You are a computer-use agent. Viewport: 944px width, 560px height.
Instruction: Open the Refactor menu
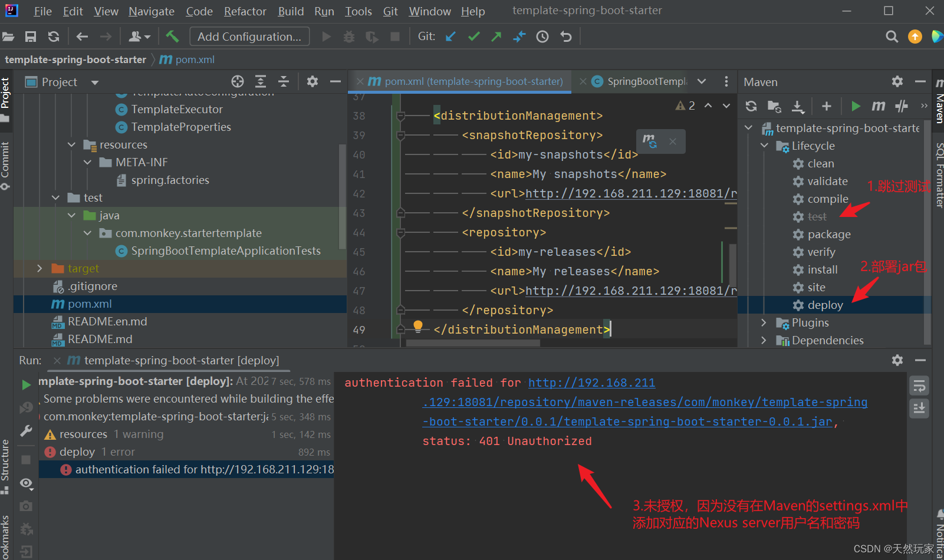tap(245, 11)
